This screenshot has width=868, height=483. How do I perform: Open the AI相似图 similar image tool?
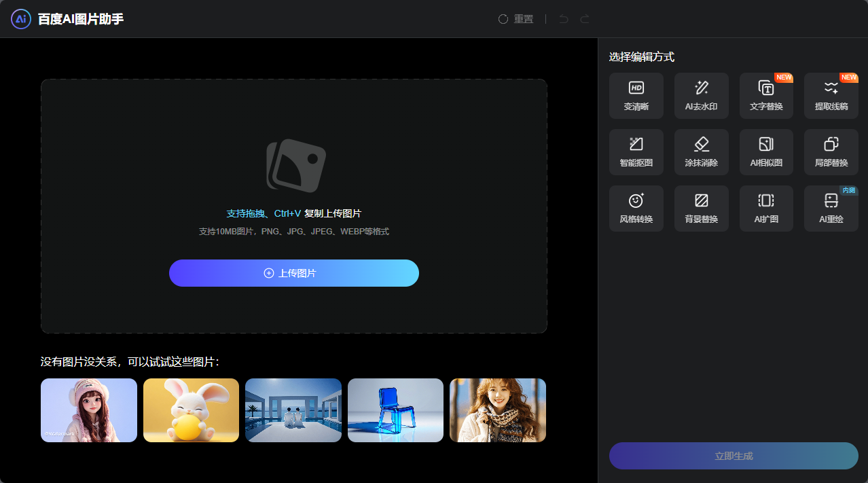(765, 151)
